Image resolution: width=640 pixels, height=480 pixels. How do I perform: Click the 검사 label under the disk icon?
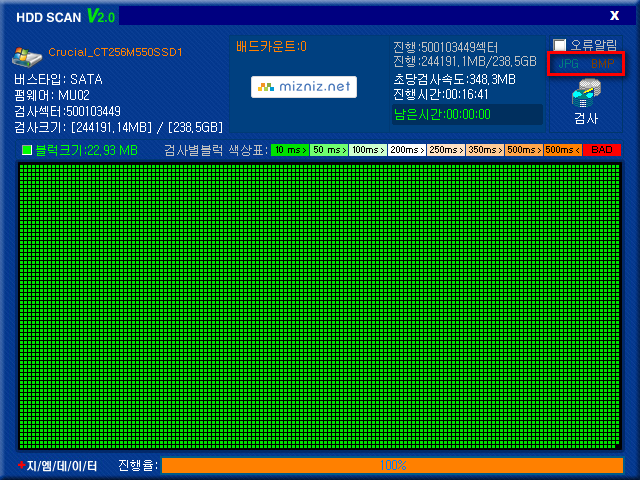tap(586, 118)
